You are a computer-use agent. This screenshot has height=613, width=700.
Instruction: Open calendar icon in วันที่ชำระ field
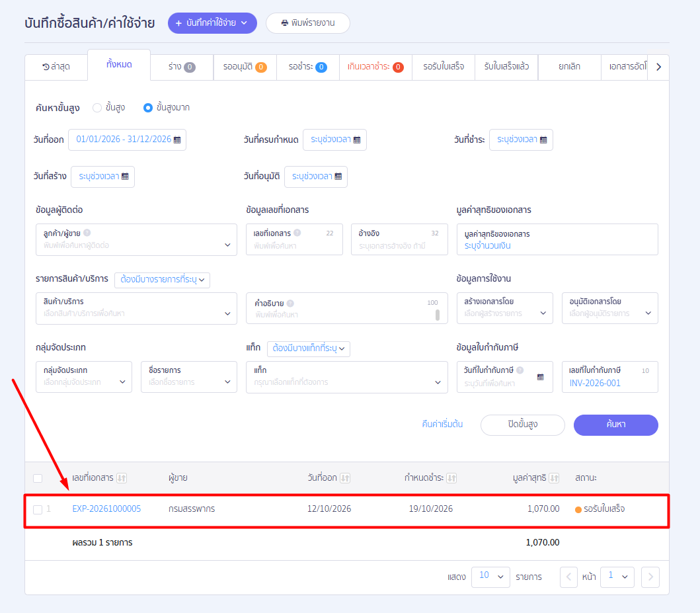(x=543, y=140)
